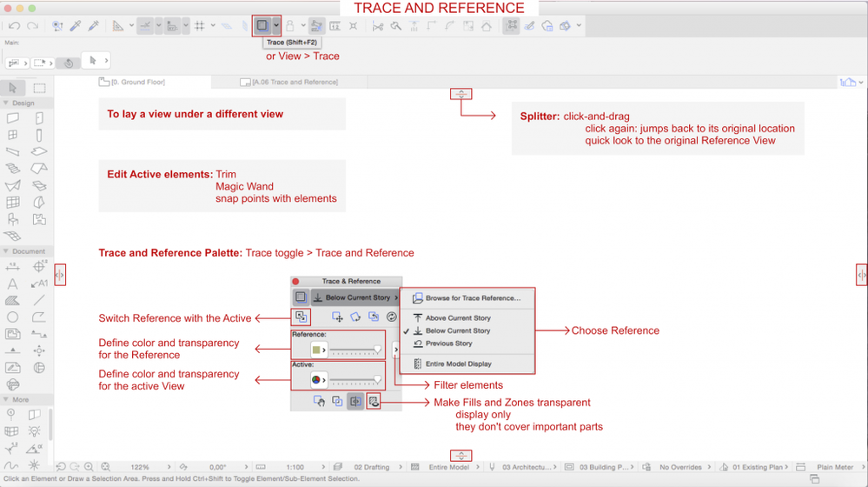
Task: Open the Active view color swatch picker
Action: [319, 379]
